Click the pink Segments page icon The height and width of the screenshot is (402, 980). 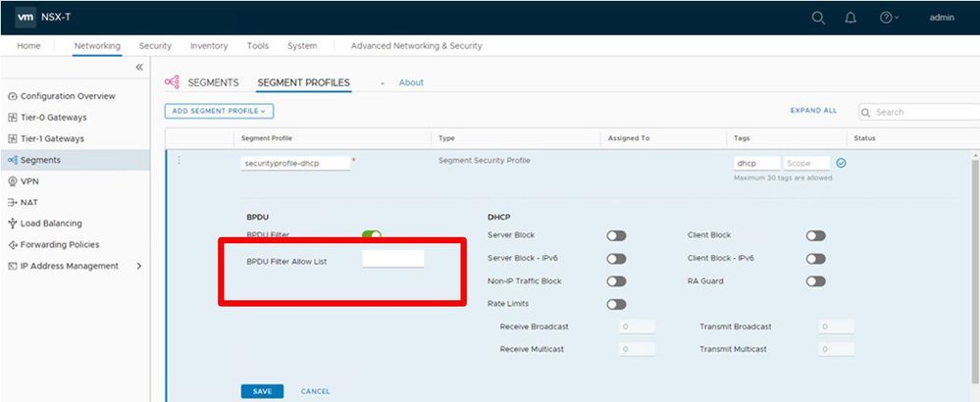coord(172,82)
